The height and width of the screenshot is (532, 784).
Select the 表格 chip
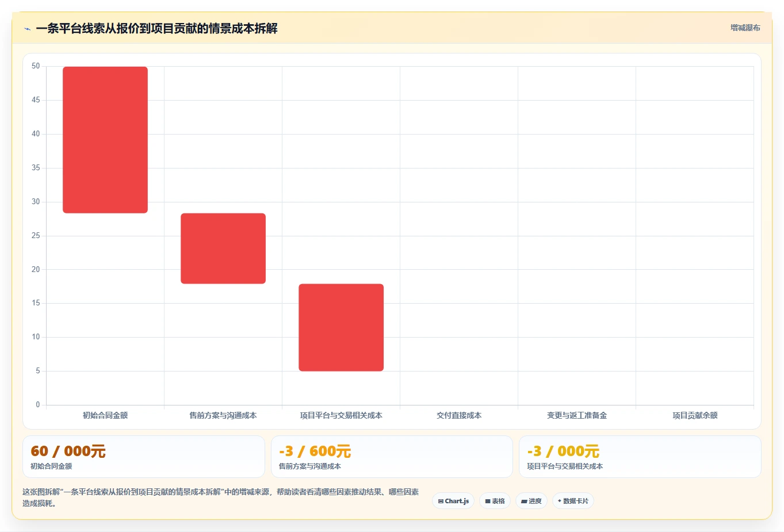pos(495,501)
